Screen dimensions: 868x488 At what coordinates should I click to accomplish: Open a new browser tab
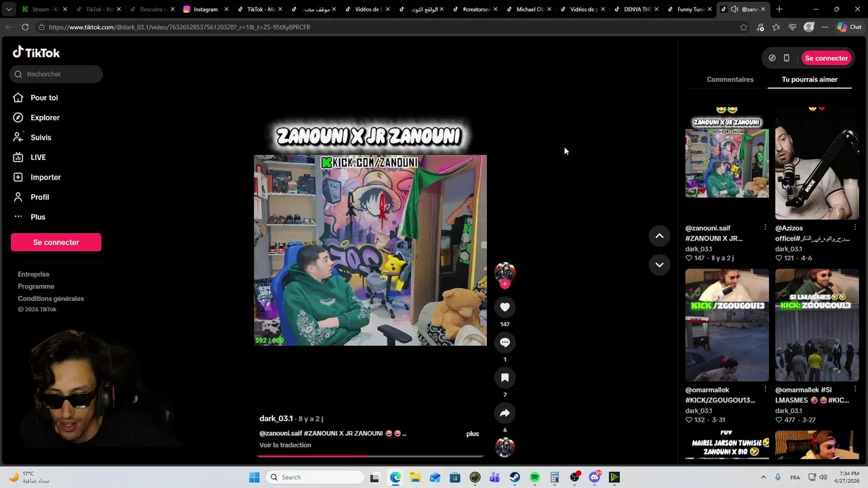pyautogui.click(x=779, y=9)
